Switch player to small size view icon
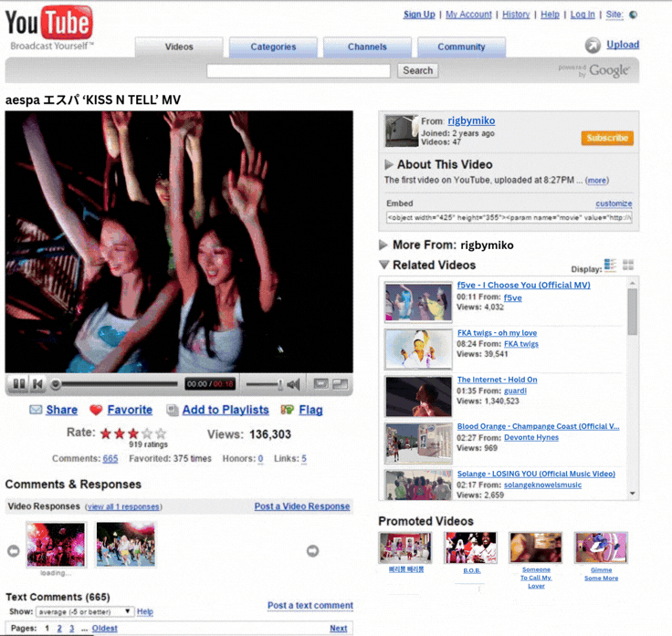This screenshot has width=672, height=636. (x=321, y=384)
